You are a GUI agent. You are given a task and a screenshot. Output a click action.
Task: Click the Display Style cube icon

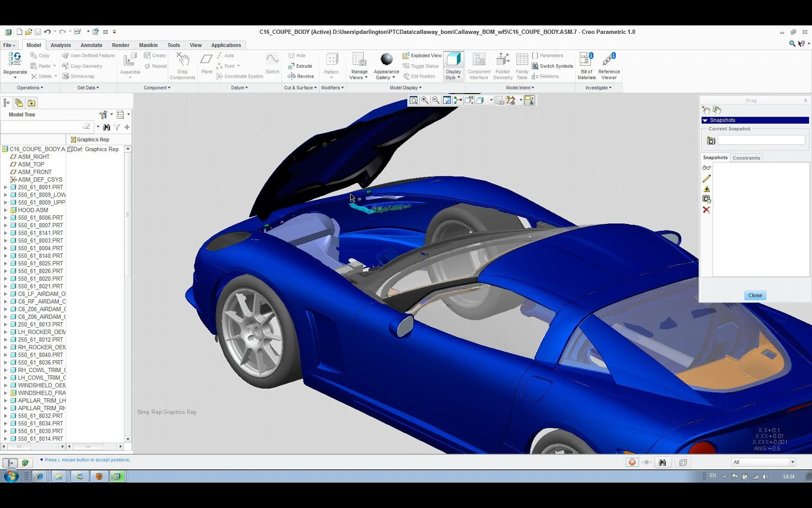tap(453, 60)
